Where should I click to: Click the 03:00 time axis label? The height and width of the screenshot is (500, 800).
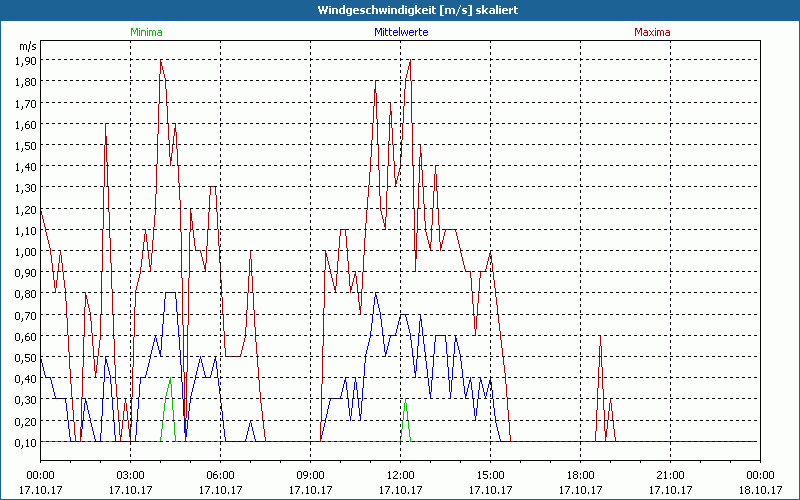click(x=130, y=475)
